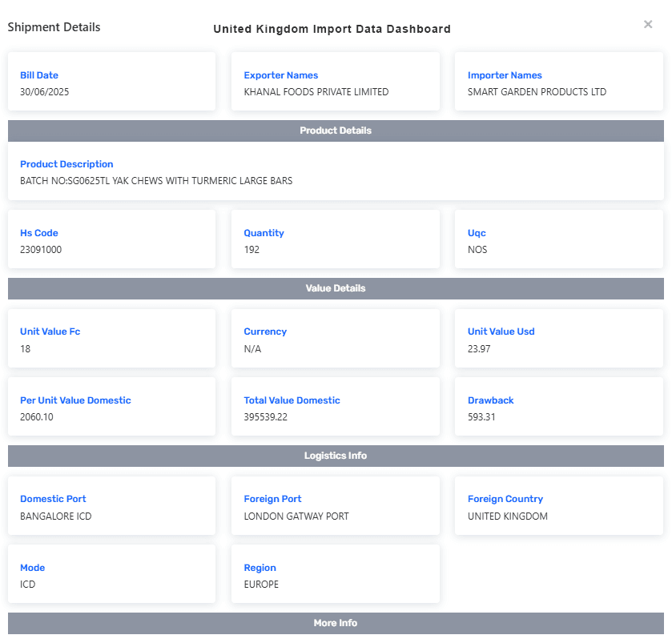Click the Mode label
Image resolution: width=672 pixels, height=643 pixels.
(33, 568)
